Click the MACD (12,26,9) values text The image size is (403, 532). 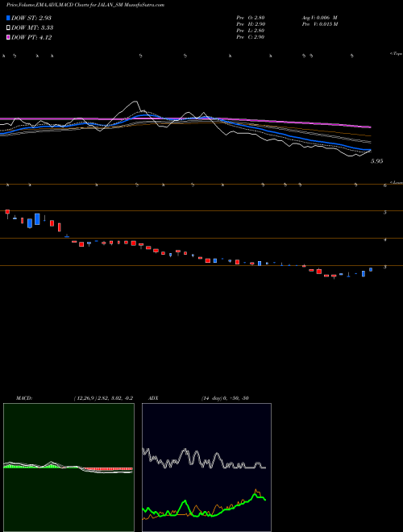pos(103,398)
